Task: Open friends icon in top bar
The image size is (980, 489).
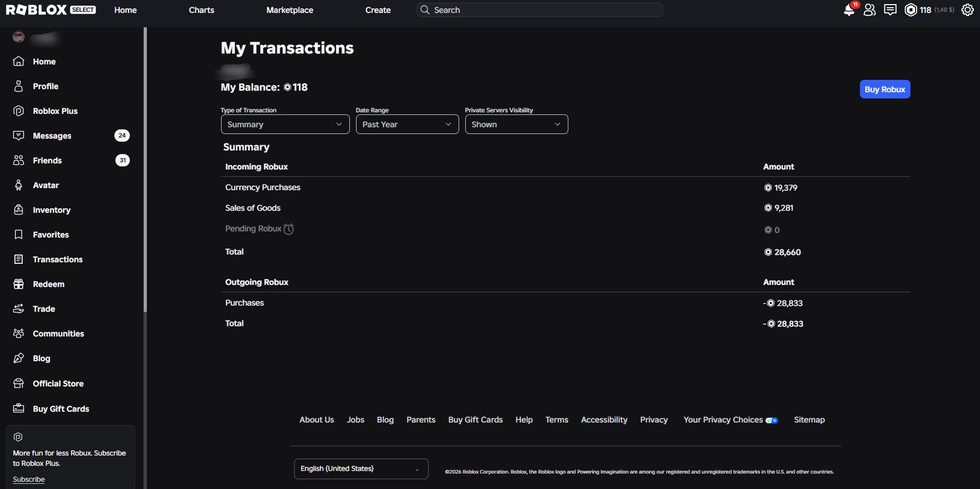Action: click(x=870, y=10)
